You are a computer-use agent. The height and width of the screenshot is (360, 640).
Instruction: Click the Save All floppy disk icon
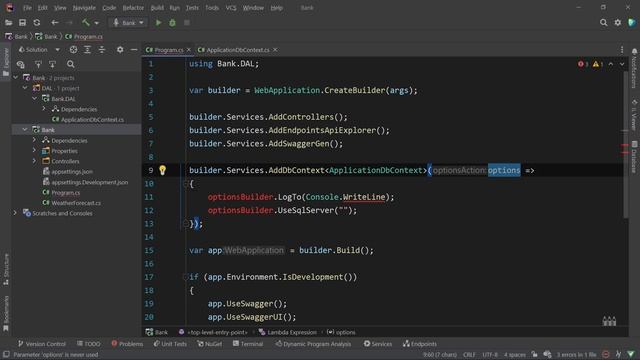click(x=22, y=23)
